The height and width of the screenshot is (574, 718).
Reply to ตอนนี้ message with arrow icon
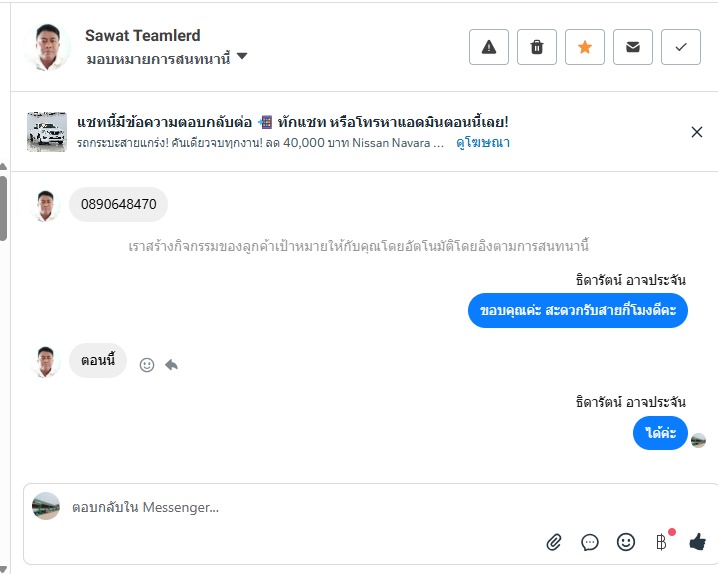171,365
